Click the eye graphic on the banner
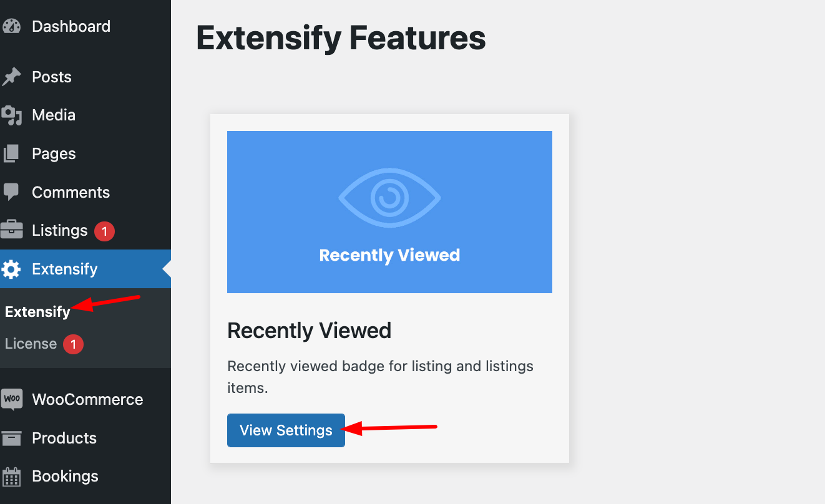This screenshot has width=825, height=504. pyautogui.click(x=389, y=197)
